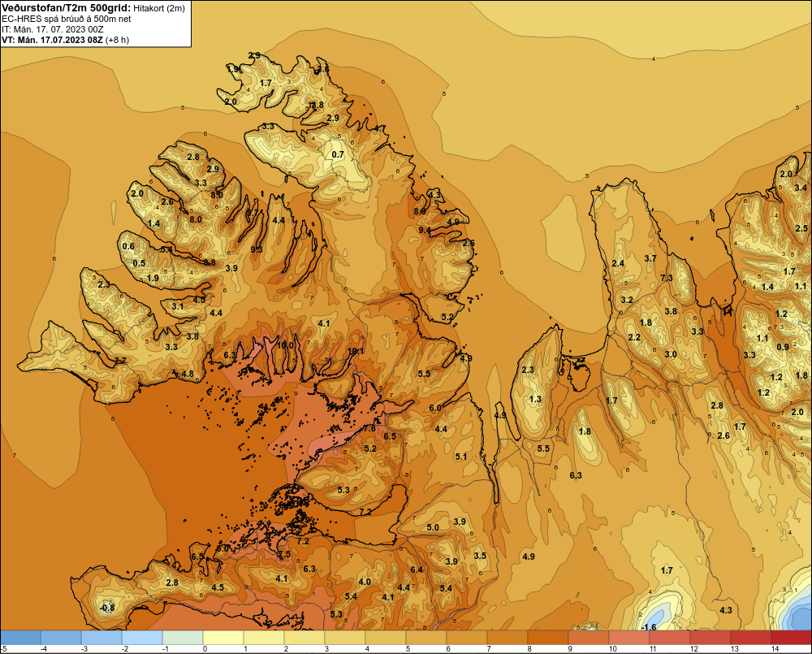Click the legend scale label -5
Viewport: 812px width, 654px height.
(3, 649)
